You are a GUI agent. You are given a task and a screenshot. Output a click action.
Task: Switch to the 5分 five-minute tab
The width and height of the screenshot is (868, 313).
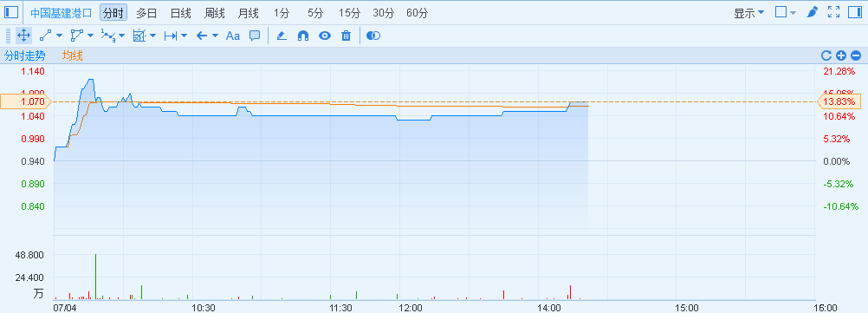[x=315, y=13]
